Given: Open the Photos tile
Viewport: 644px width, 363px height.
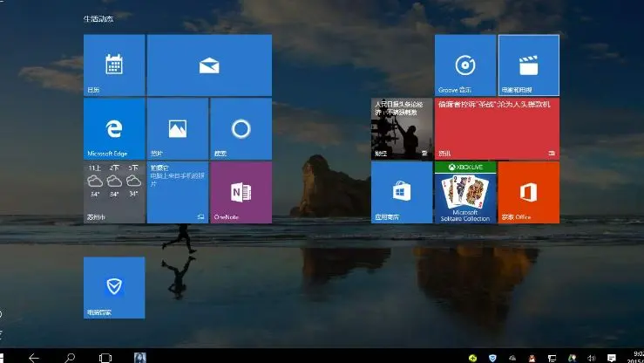Looking at the screenshot, I should tap(178, 128).
